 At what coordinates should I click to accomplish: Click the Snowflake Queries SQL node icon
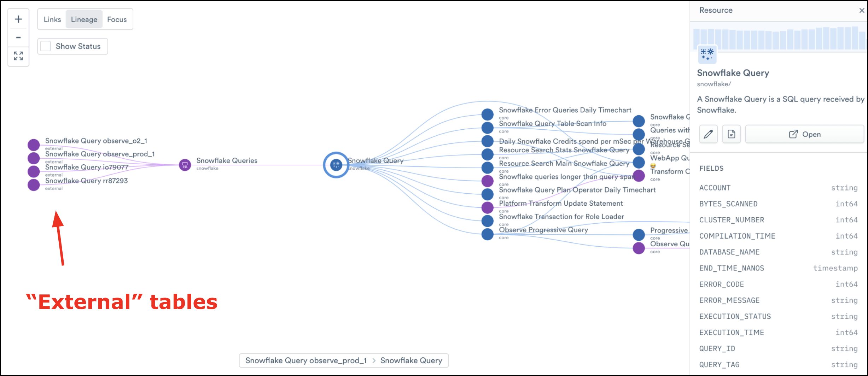pyautogui.click(x=185, y=165)
